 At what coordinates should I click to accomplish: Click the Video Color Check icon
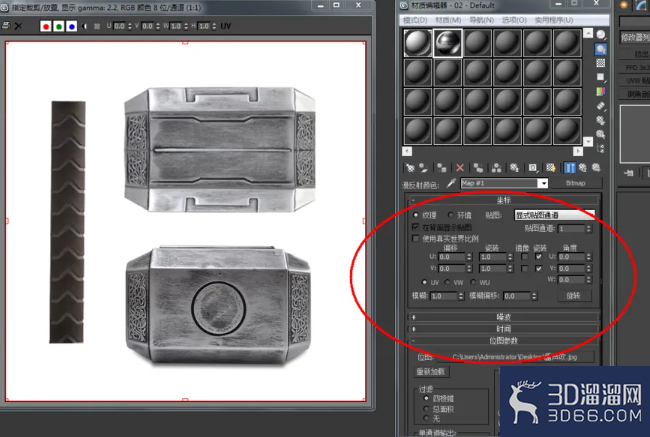coord(601,91)
